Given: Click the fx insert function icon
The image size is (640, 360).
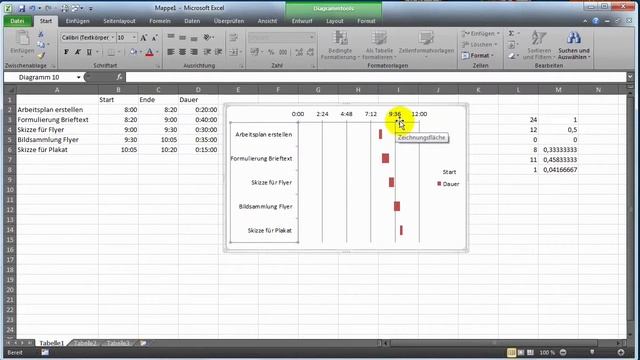Looking at the screenshot, I should tap(119, 77).
